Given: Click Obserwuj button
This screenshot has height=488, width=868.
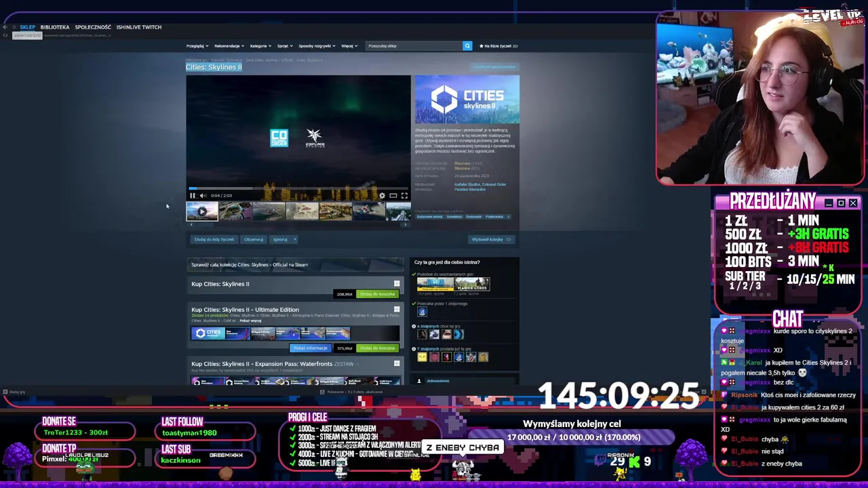Looking at the screenshot, I should [x=254, y=239].
